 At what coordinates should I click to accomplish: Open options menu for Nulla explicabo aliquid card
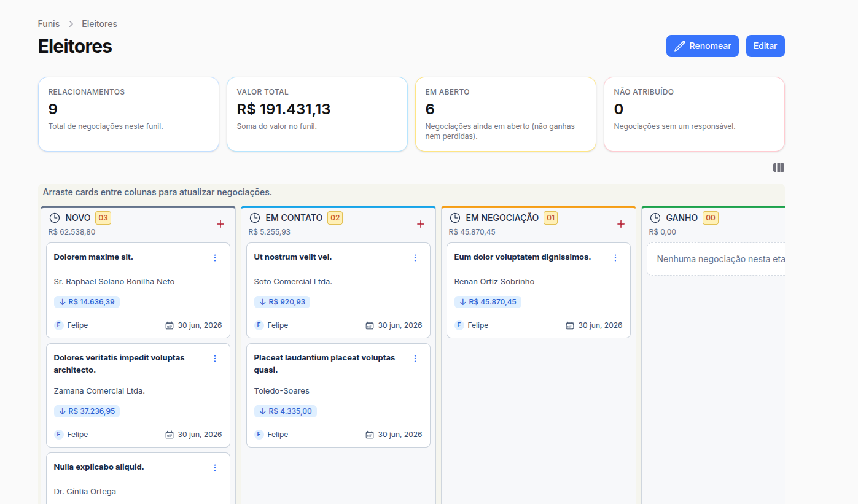(x=215, y=468)
